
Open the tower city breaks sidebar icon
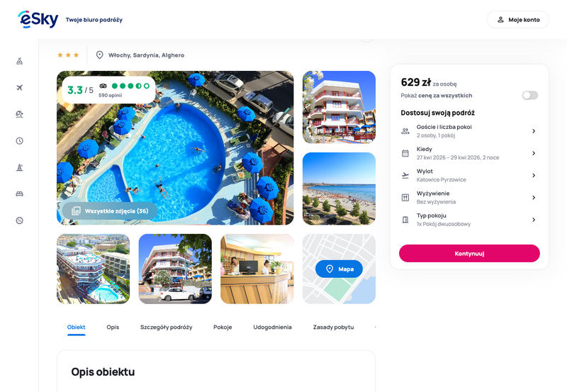pos(20,167)
